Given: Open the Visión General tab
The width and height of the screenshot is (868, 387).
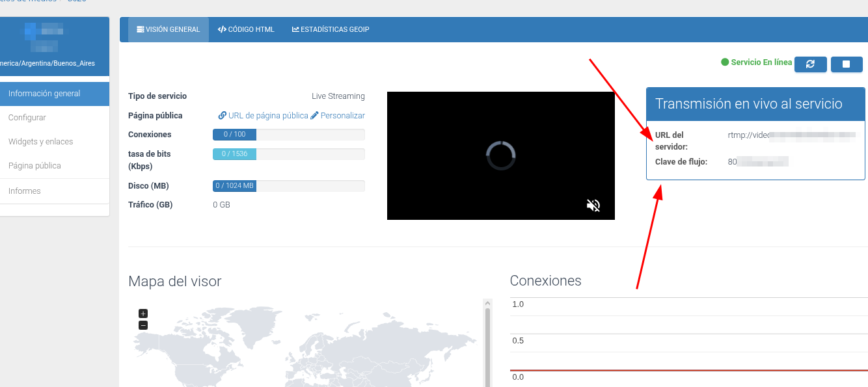Looking at the screenshot, I should coord(169,29).
